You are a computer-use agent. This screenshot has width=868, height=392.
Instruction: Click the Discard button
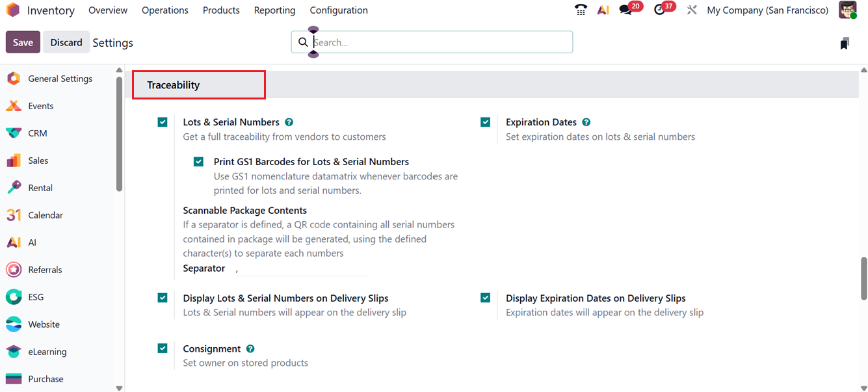pyautogui.click(x=66, y=42)
